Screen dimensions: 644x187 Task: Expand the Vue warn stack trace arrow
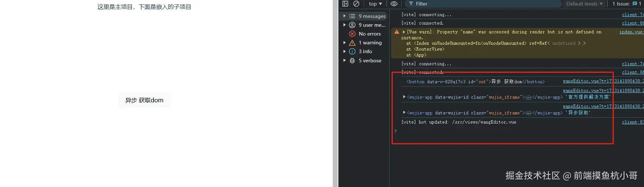(404, 32)
